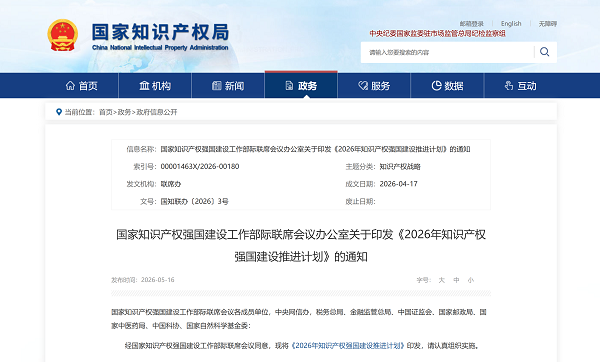Set font size to 大
The height and width of the screenshot is (362, 600).
[442, 280]
